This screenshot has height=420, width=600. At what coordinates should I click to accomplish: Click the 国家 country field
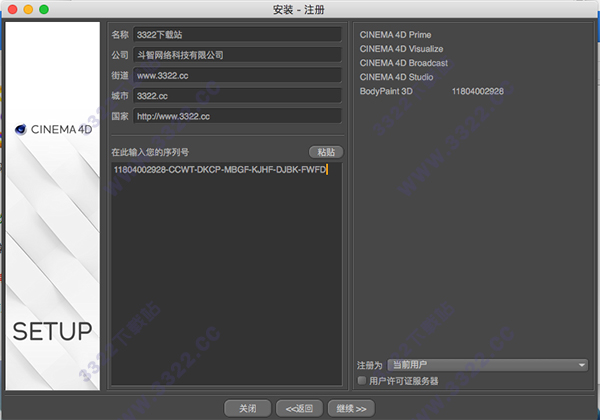[x=237, y=116]
